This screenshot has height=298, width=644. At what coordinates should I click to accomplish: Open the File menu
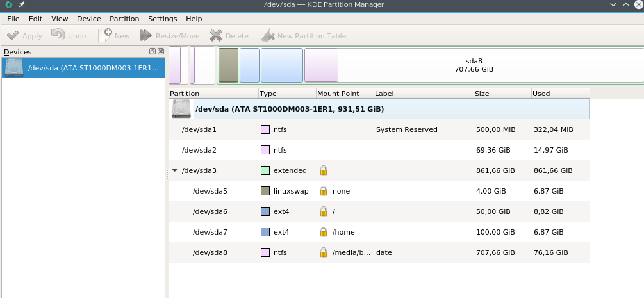(13, 19)
